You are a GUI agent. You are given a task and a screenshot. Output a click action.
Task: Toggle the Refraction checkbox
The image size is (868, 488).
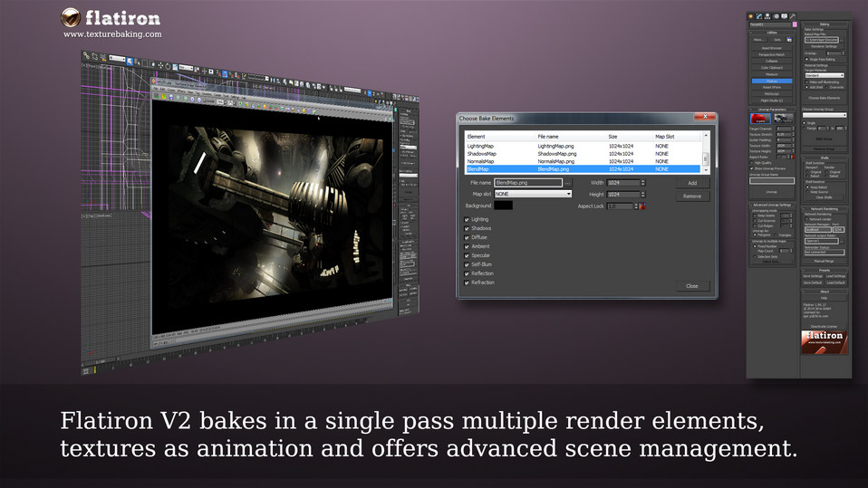467,282
